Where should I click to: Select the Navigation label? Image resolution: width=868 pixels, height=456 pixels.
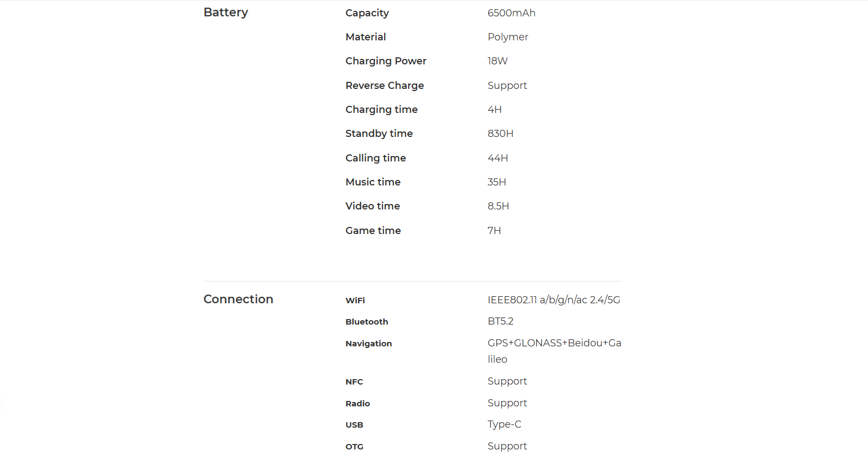[368, 344]
